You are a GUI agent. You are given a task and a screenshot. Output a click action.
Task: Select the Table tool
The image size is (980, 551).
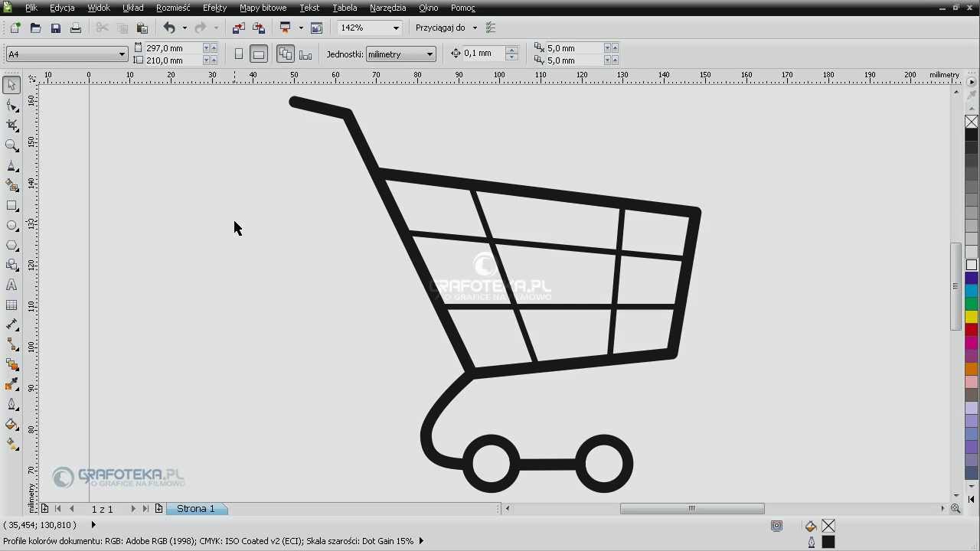[11, 305]
